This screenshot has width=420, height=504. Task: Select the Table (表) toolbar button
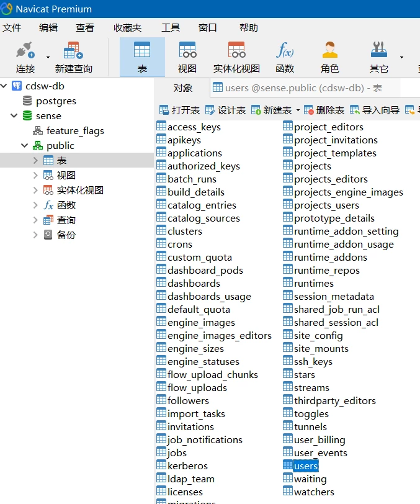click(142, 57)
